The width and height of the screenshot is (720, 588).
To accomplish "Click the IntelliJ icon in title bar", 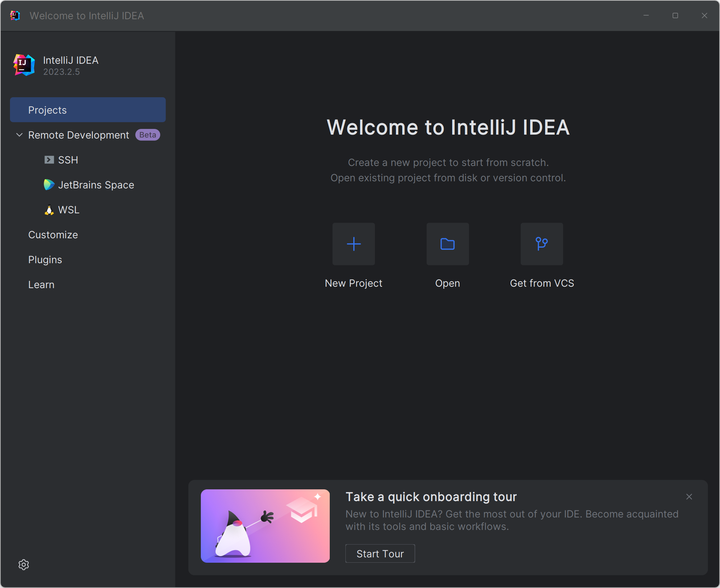I will tap(15, 16).
